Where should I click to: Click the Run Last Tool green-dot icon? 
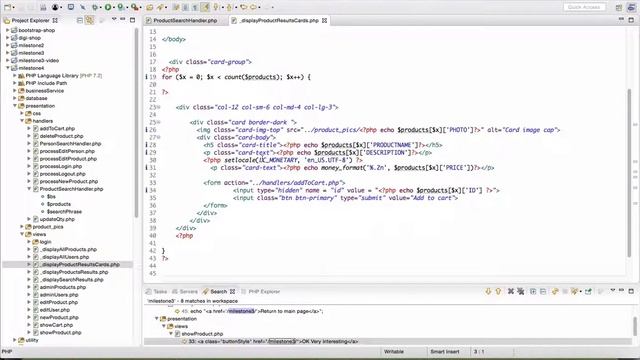[x=121, y=7]
